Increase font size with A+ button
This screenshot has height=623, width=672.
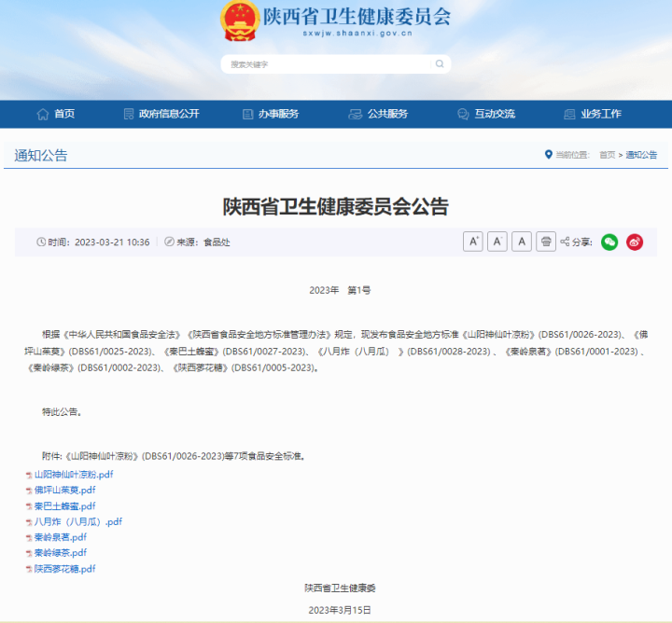pos(473,242)
